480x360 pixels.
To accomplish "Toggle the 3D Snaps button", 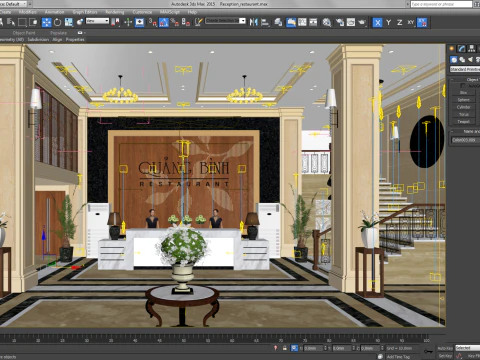I will coord(153,22).
